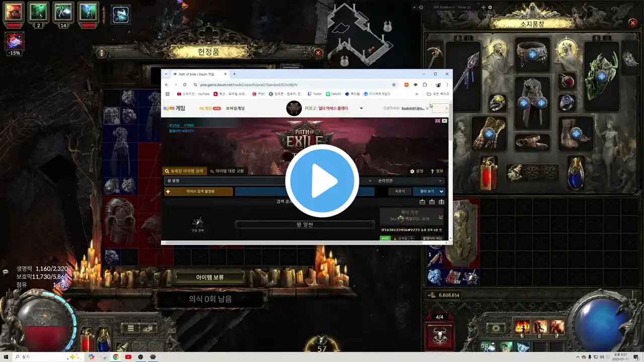
Task: Select the equipped body armour item
Action: [x=532, y=103]
